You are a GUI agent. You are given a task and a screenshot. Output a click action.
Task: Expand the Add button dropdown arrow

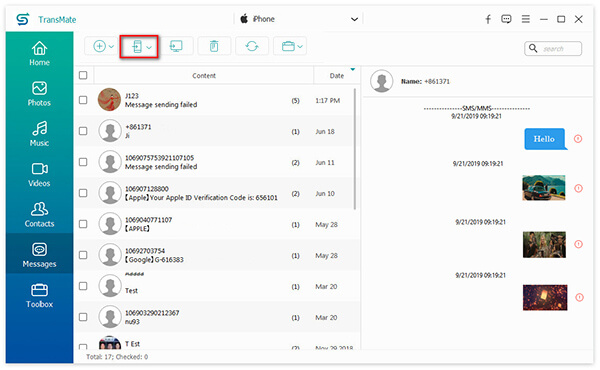click(111, 47)
